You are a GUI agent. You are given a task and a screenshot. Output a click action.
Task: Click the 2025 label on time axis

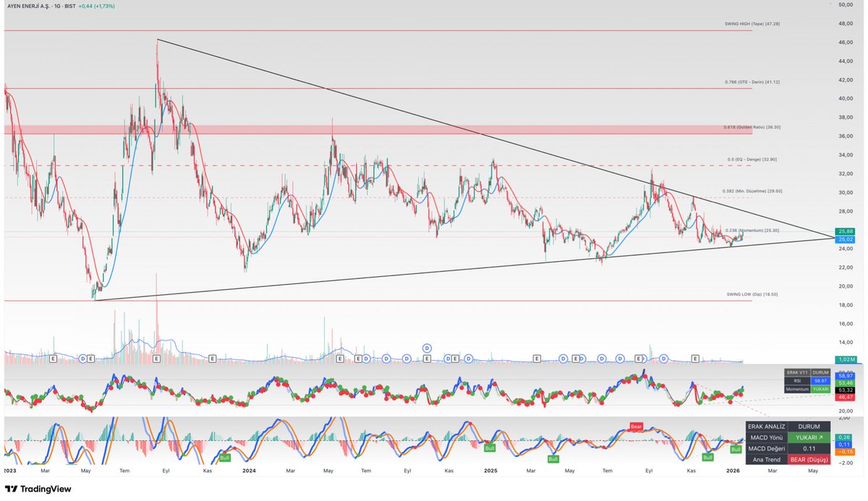click(x=490, y=470)
